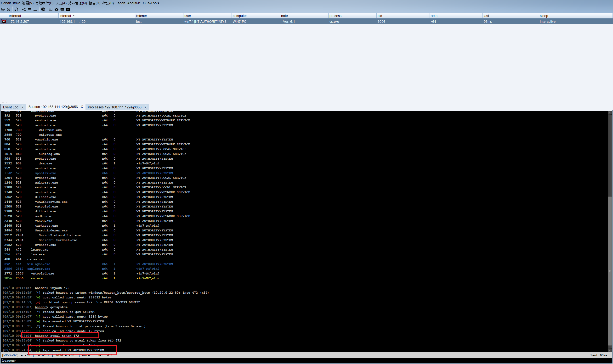613x364 pixels.
Task: Open screenshots camera icon
Action: tap(68, 9)
